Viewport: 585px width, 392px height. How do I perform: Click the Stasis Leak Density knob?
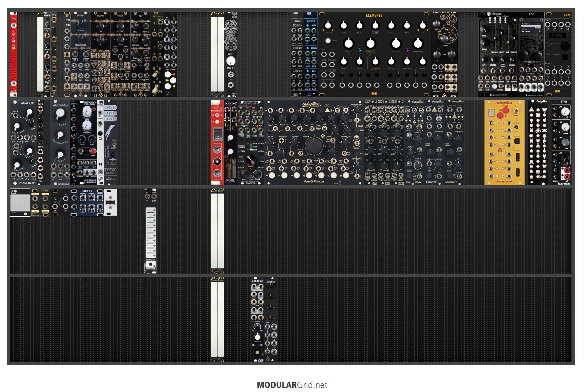pyautogui.click(x=86, y=125)
